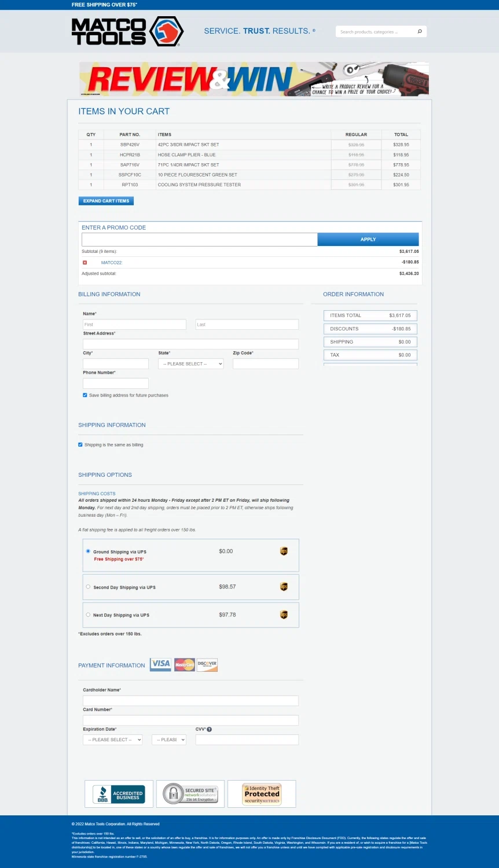
Task: Apply the promo code
Action: (368, 239)
